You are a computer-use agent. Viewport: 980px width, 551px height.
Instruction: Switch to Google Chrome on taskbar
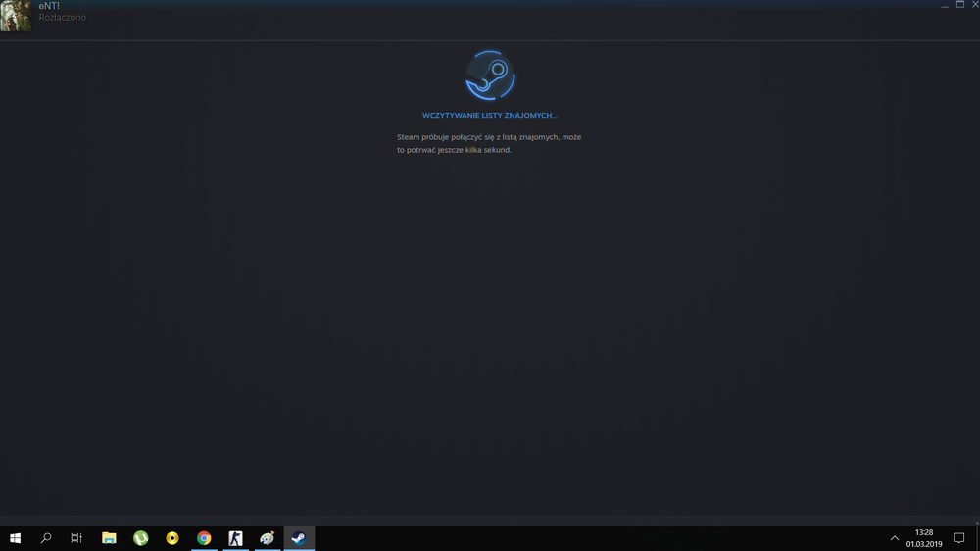204,538
